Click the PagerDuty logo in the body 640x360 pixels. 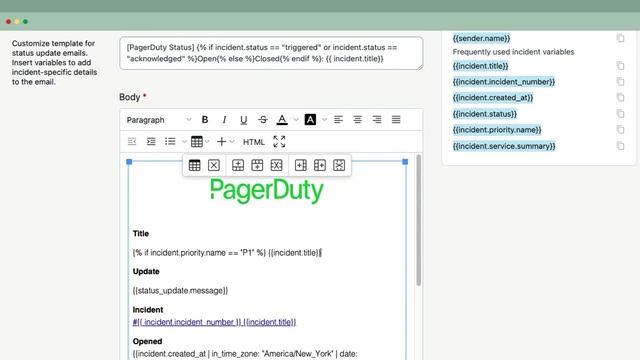(267, 191)
